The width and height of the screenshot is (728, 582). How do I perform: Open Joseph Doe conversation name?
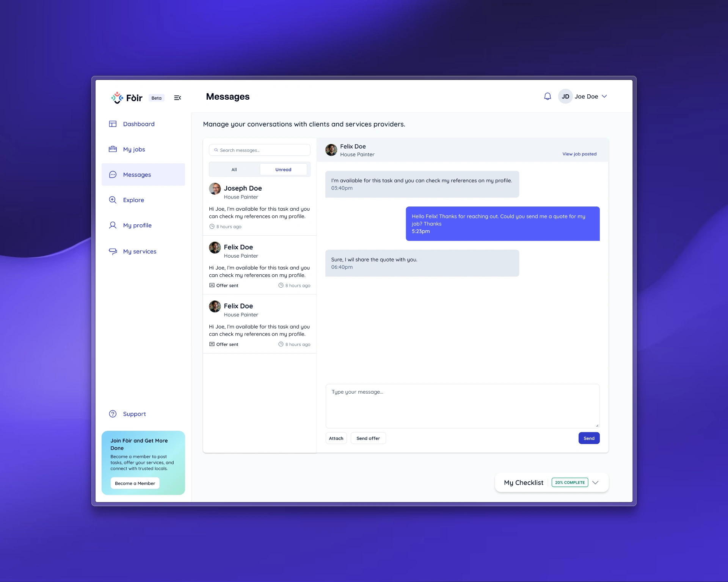pos(243,188)
